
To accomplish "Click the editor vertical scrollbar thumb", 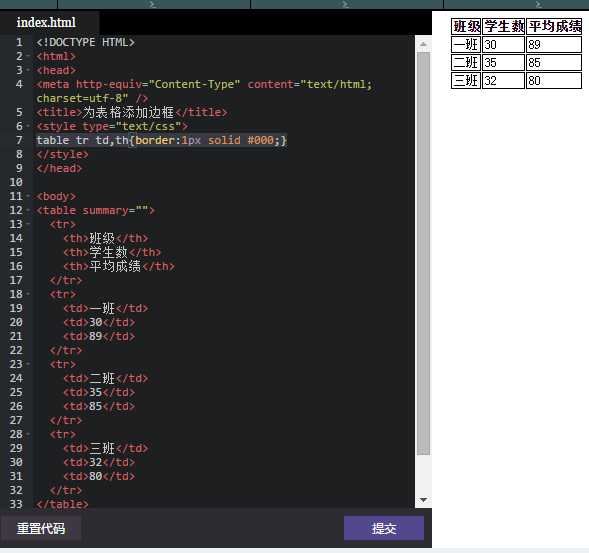I will tap(423, 254).
